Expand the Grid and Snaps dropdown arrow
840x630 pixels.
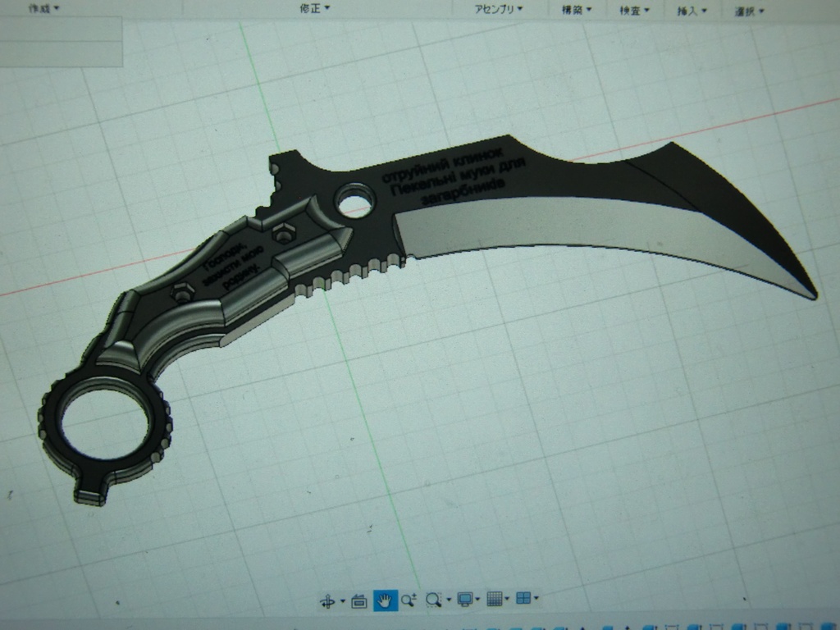coord(507,598)
